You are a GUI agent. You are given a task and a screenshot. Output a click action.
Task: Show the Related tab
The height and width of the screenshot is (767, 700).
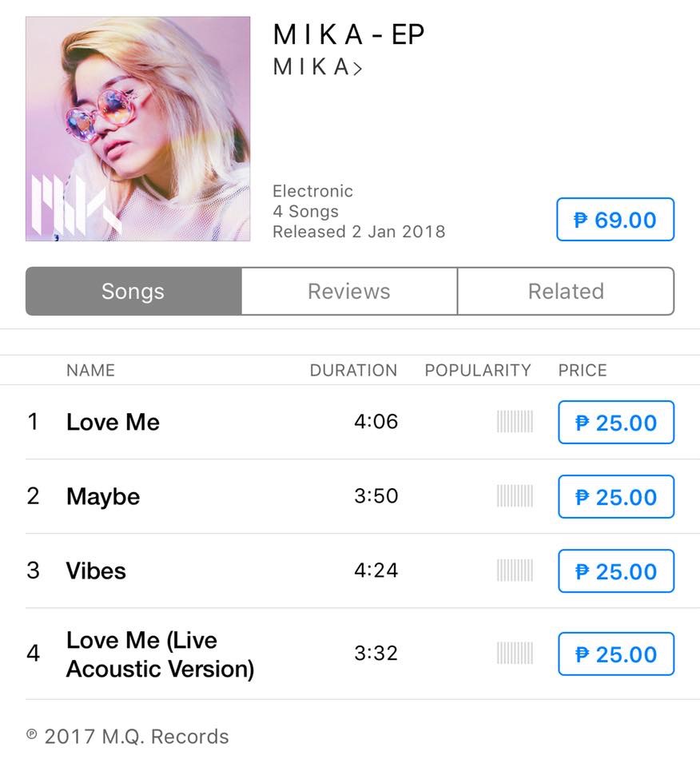click(x=566, y=291)
